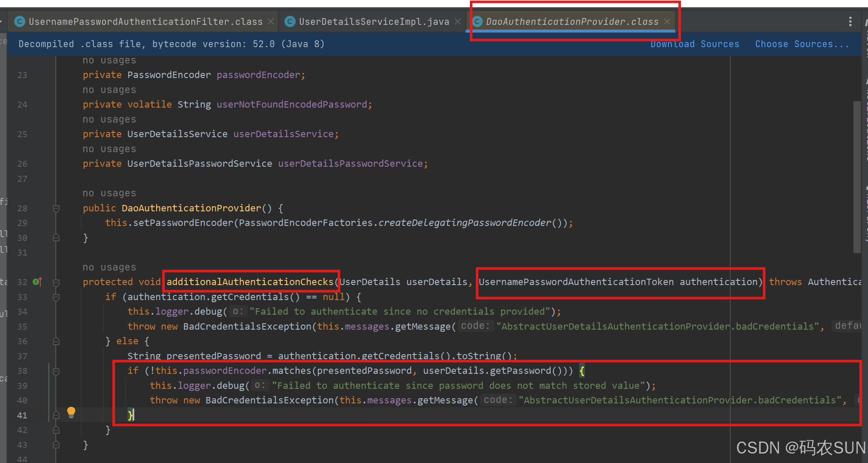Image resolution: width=868 pixels, height=463 pixels.
Task: Click the yellow light bulb intention icon
Action: click(71, 412)
